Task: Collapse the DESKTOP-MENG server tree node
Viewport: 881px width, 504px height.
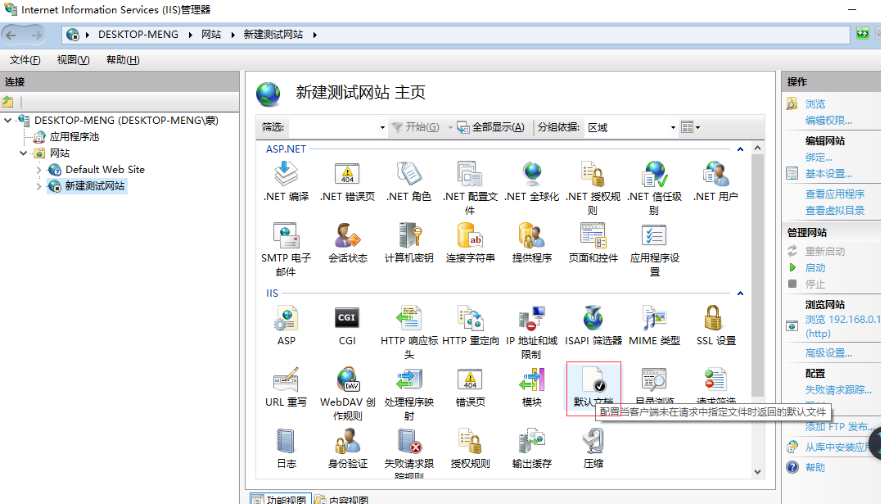Action: [x=8, y=120]
